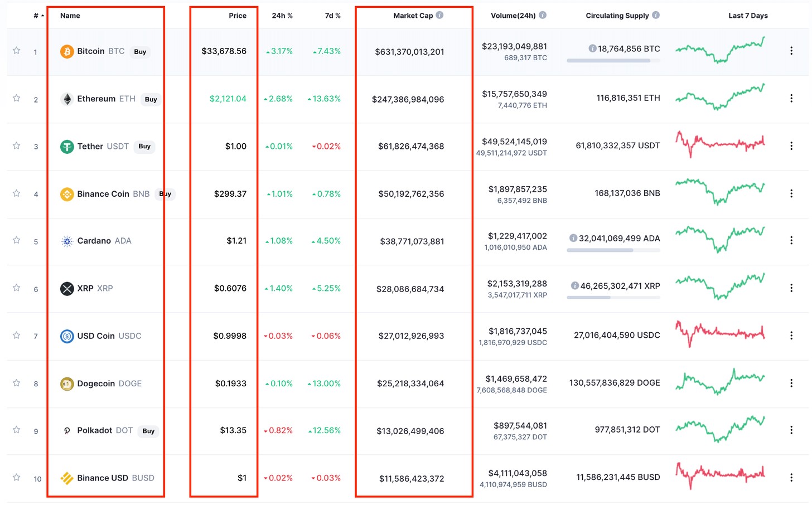Click XRP's circulating supply progress bar
The width and height of the screenshot is (812, 505).
613,298
